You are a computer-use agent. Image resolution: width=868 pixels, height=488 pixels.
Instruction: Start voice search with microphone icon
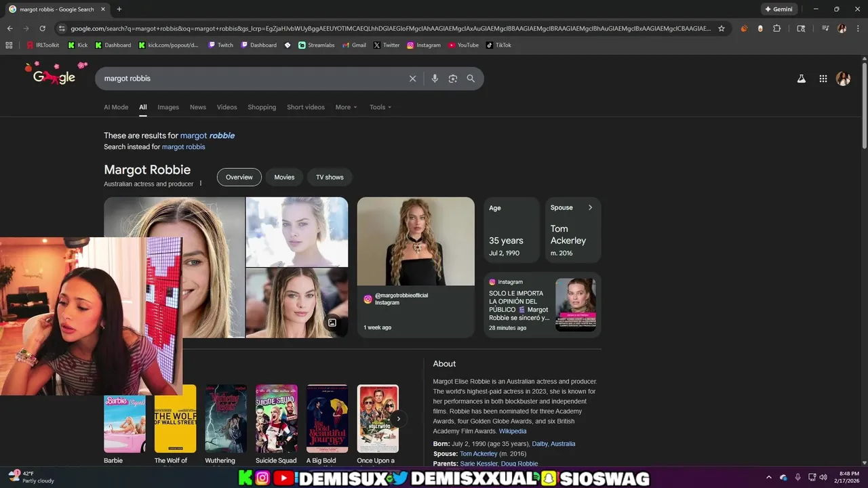coord(435,79)
